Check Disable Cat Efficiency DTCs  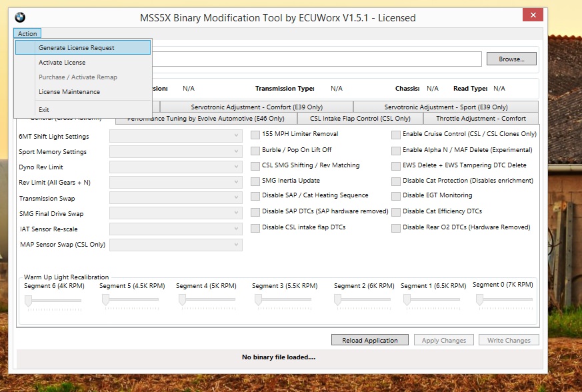396,212
